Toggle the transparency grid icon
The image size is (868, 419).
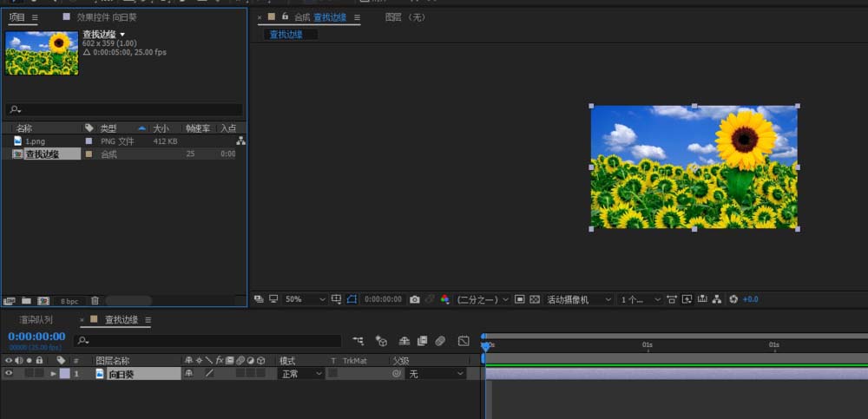click(534, 299)
